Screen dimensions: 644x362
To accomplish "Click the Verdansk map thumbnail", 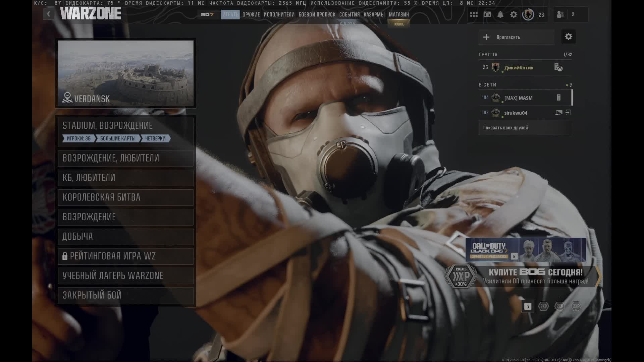I will coord(125,73).
